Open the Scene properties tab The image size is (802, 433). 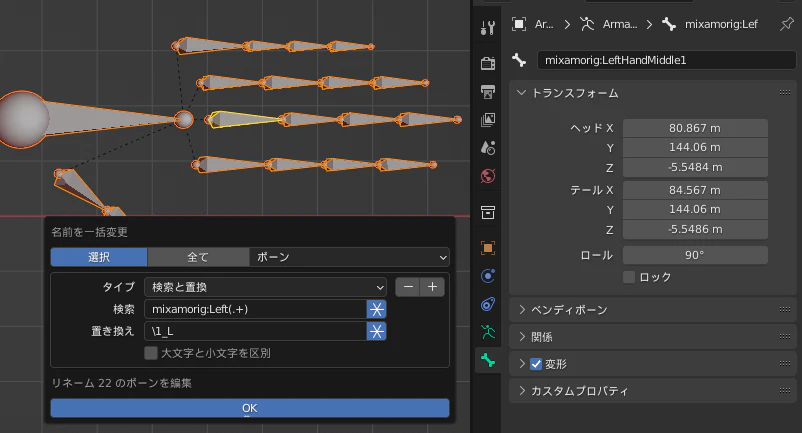pos(487,148)
